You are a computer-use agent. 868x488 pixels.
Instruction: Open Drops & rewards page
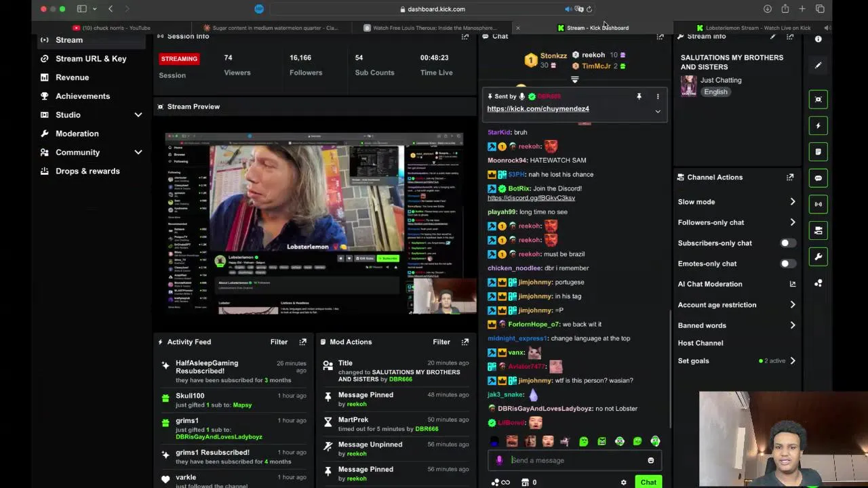(x=87, y=171)
